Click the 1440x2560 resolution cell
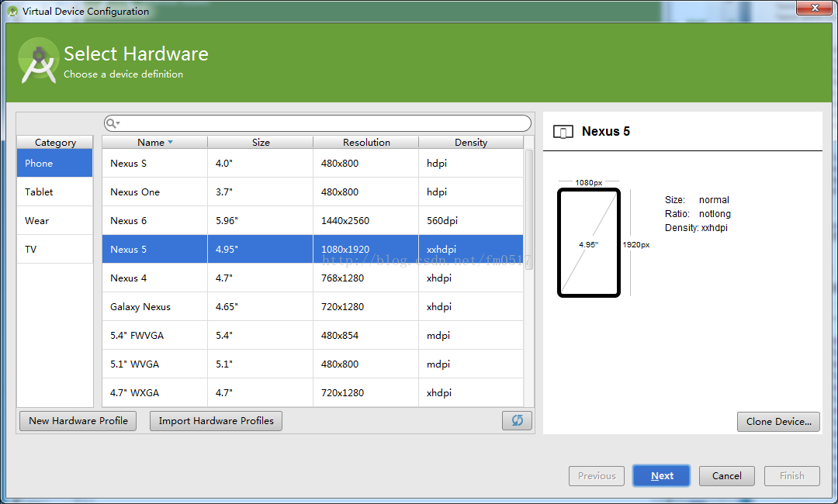Image resolution: width=838 pixels, height=504 pixels. click(366, 220)
